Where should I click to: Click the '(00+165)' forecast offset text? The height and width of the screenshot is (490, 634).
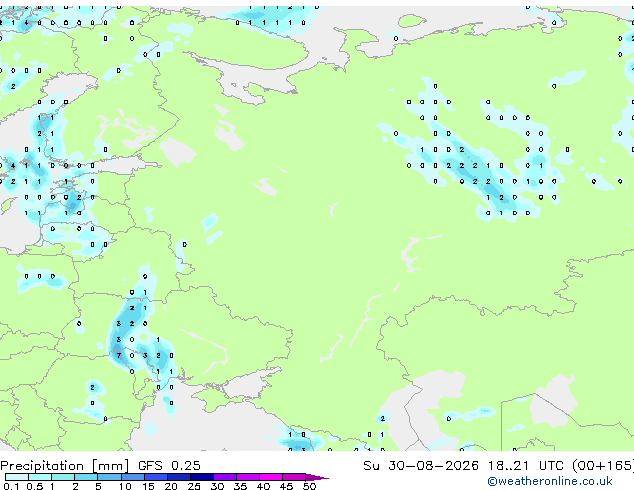point(603,465)
